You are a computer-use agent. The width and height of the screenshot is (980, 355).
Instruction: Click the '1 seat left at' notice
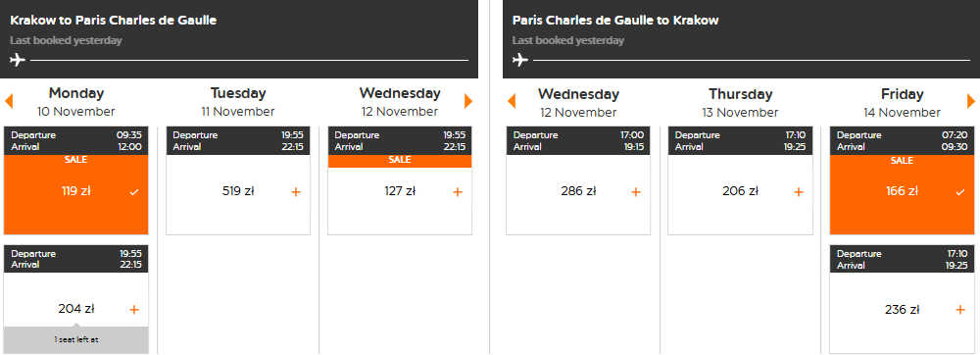(76, 340)
